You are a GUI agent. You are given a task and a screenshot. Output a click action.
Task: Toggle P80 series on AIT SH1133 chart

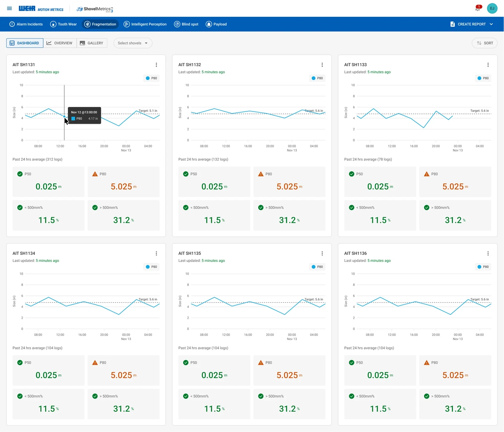[483, 78]
